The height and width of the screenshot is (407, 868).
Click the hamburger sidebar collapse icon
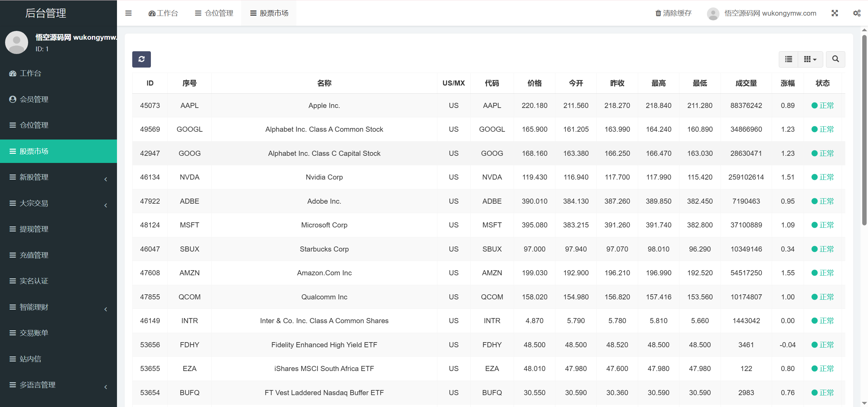[x=129, y=13]
